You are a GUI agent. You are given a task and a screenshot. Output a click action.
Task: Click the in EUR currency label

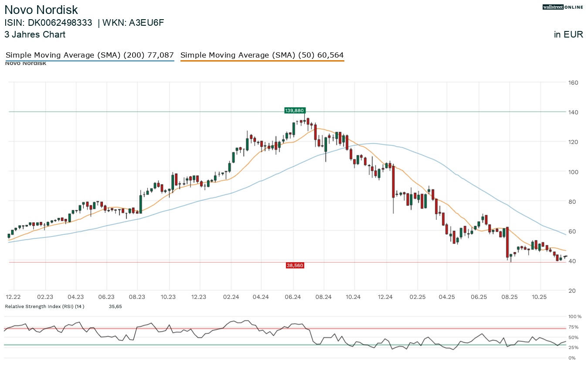(568, 34)
